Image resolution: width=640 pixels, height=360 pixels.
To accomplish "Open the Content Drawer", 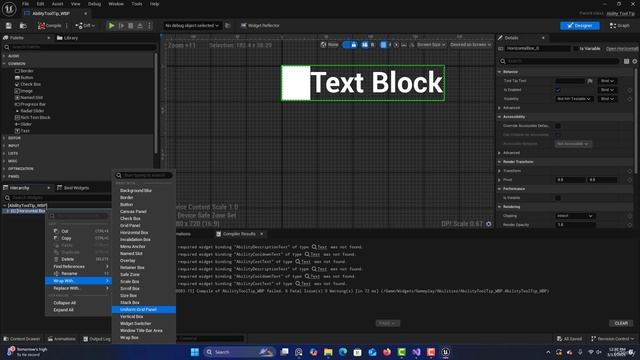I will pyautogui.click(x=22, y=339).
